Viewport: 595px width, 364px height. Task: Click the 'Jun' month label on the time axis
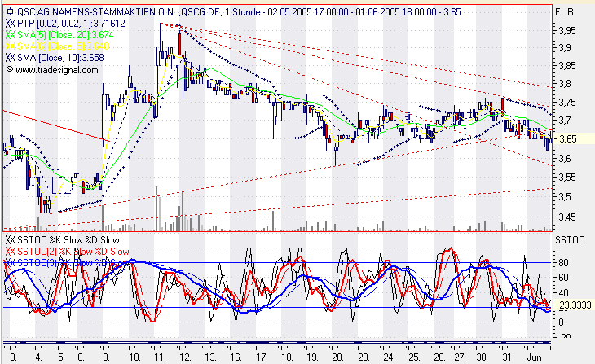(x=535, y=357)
